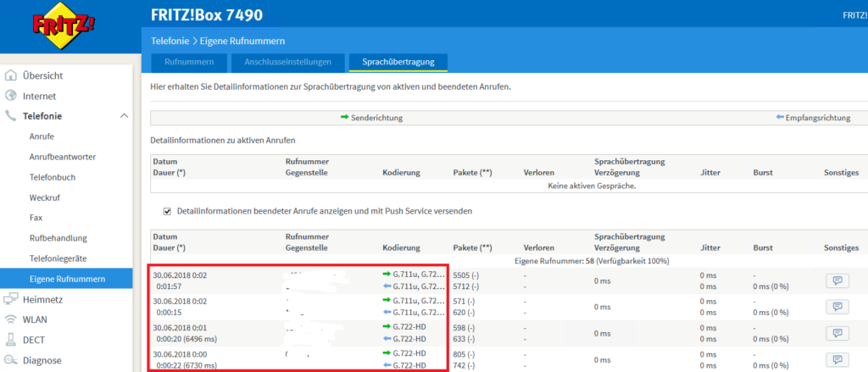Click the WLAN wireless icon
The height and width of the screenshot is (372, 868).
pyautogui.click(x=11, y=319)
